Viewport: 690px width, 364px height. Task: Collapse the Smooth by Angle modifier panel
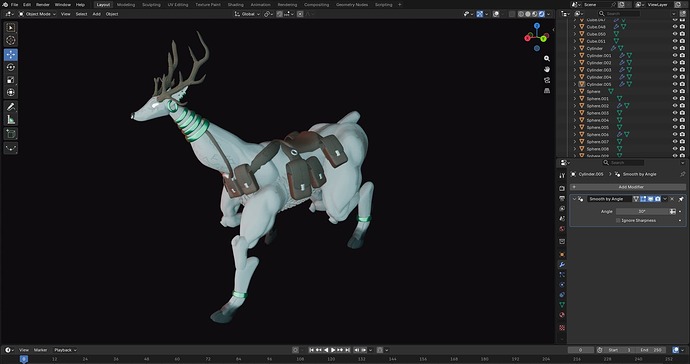point(574,199)
